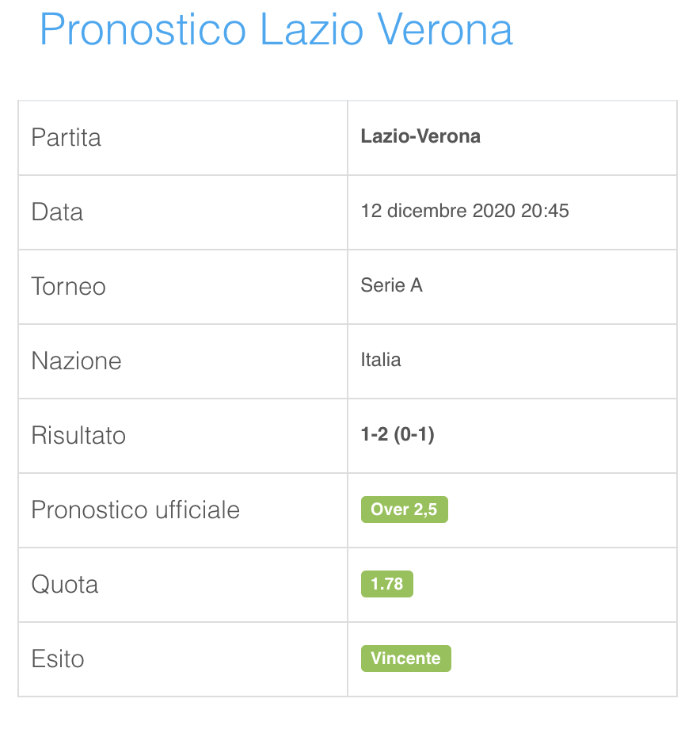Select the 1-2 (0-1) result text
The width and height of the screenshot is (700, 729).
pos(398,434)
